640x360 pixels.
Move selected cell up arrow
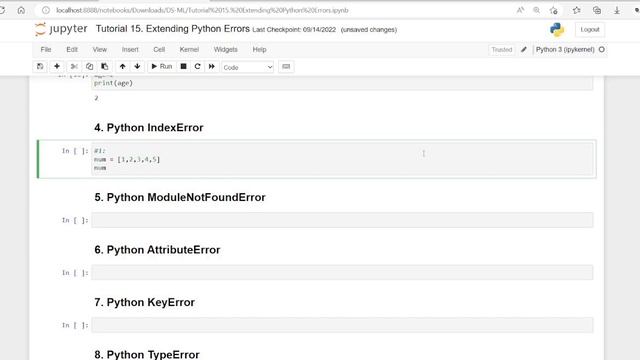pyautogui.click(x=122, y=67)
